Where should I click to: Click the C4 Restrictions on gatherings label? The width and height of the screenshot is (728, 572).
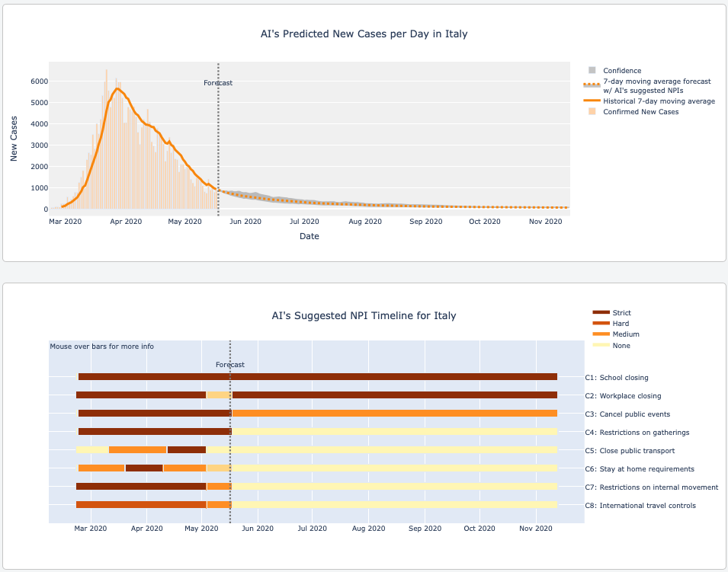click(644, 433)
